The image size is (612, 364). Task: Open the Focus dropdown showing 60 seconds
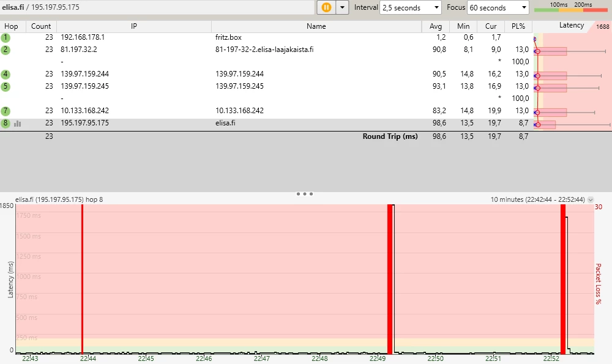click(x=498, y=7)
